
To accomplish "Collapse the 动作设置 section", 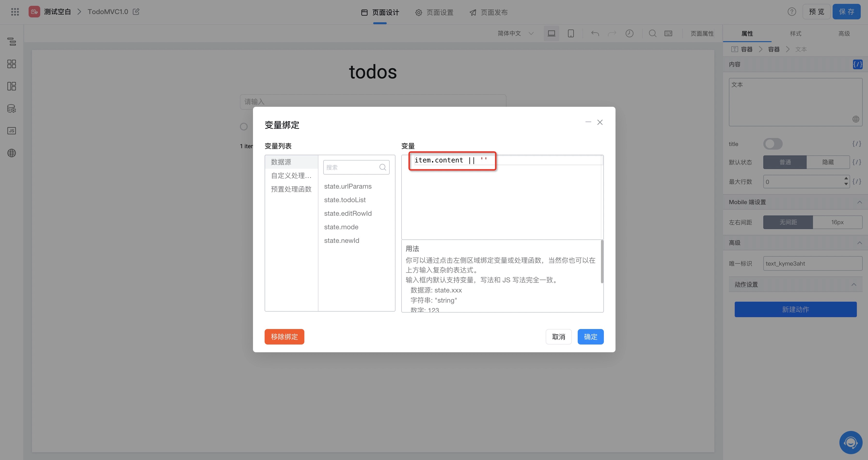I will 854,284.
